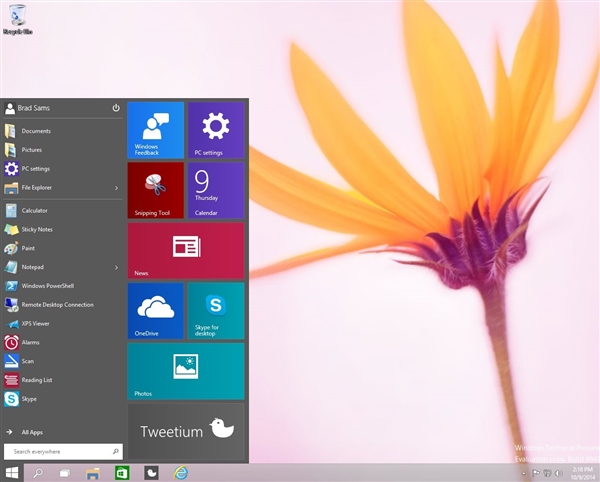Expand the Notepad jump list arrow
The image size is (600, 482).
pyautogui.click(x=116, y=267)
